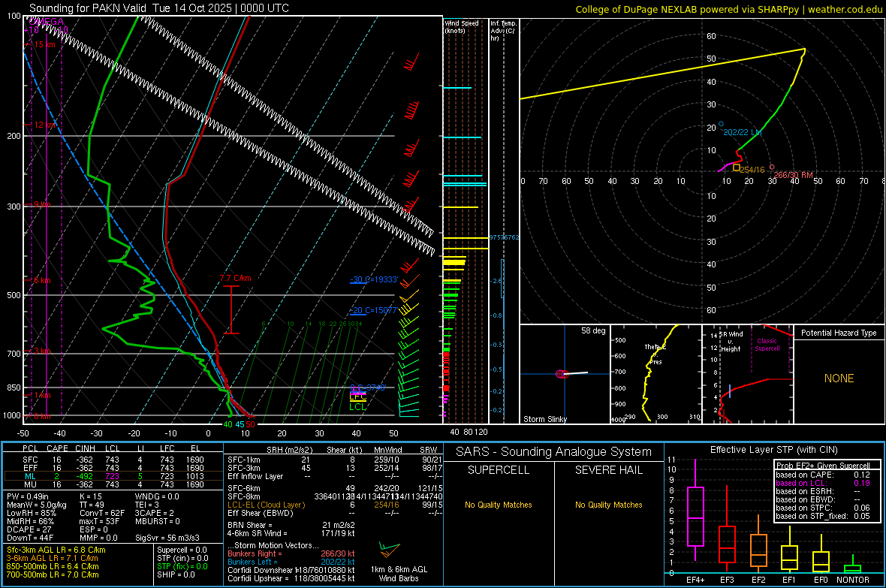Image resolution: width=886 pixels, height=588 pixels.
Task: Click the OMEGA label on the skew-T
Action: pos(47,22)
